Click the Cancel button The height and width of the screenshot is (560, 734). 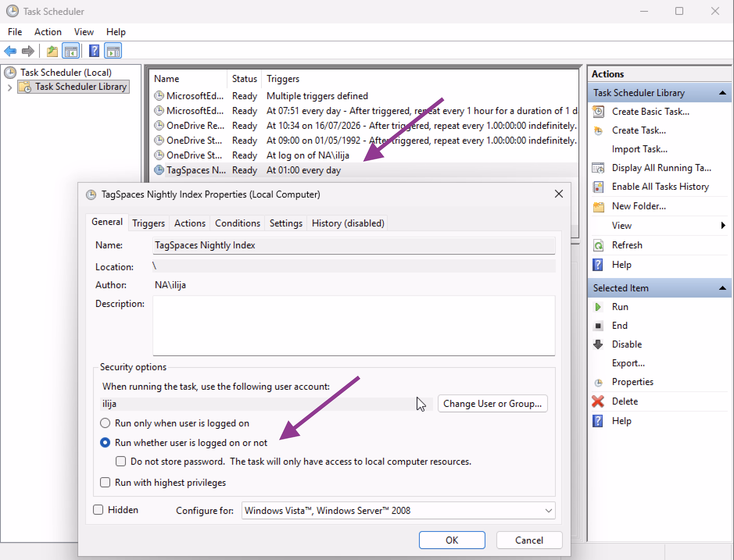tap(529, 540)
